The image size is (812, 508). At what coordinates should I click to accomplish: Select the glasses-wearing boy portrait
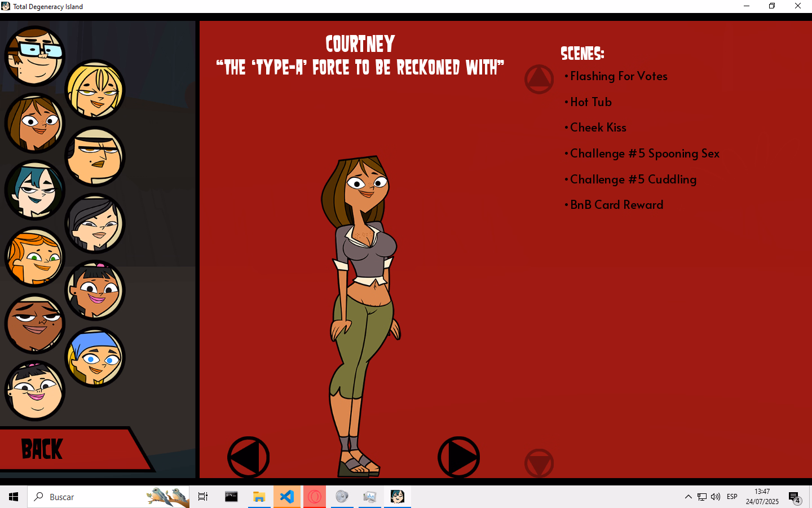[x=35, y=56]
